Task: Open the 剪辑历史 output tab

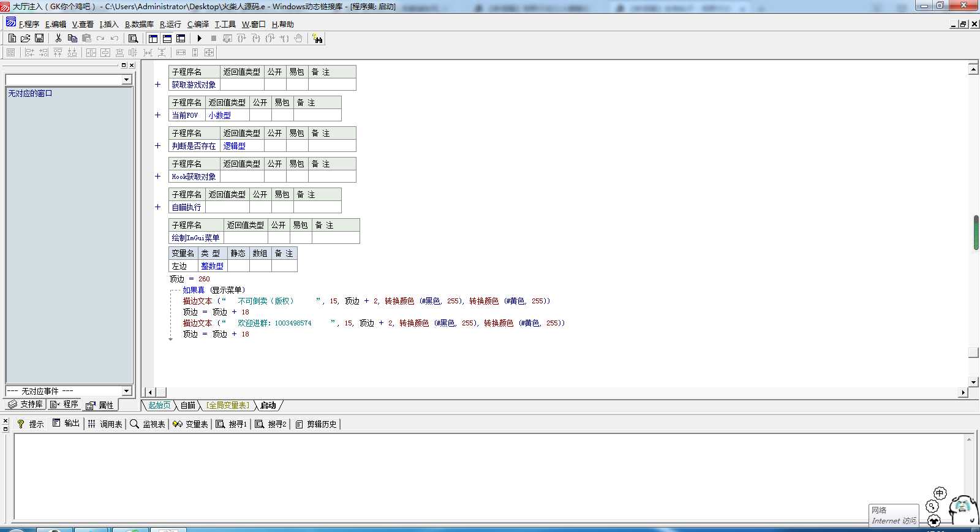Action: click(316, 424)
